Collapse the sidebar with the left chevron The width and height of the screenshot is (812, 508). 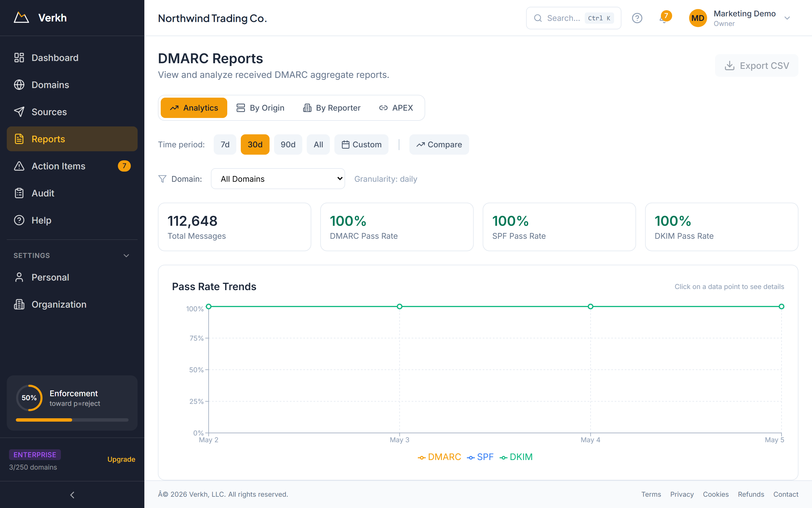click(x=72, y=495)
